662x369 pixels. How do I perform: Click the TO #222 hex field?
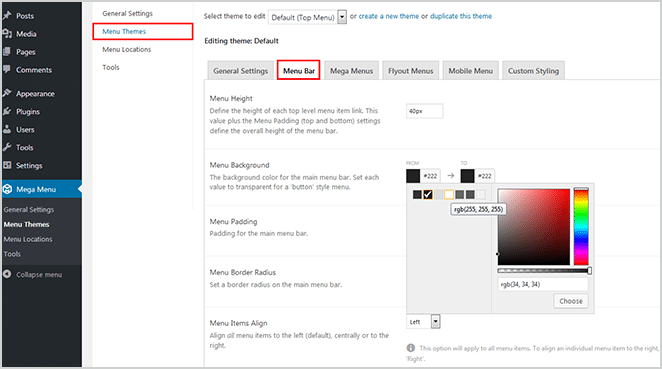[485, 176]
